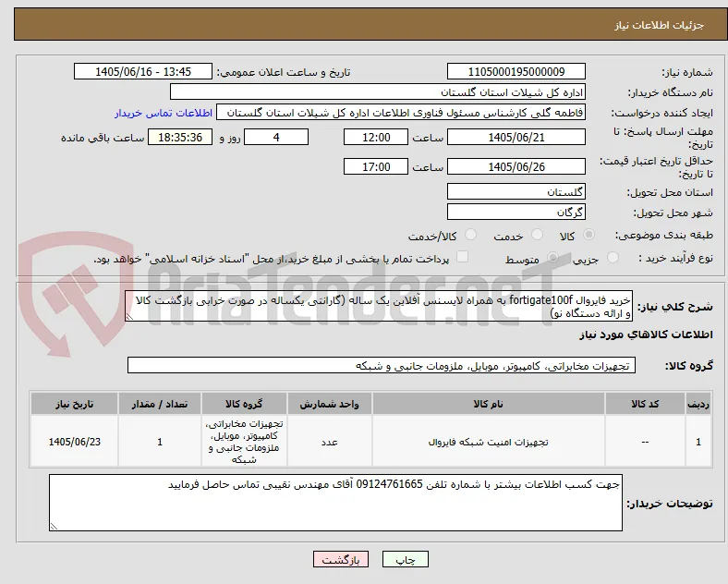This screenshot has width=728, height=584.
Task: Click the نام کالا column header
Action: pyautogui.click(x=489, y=404)
